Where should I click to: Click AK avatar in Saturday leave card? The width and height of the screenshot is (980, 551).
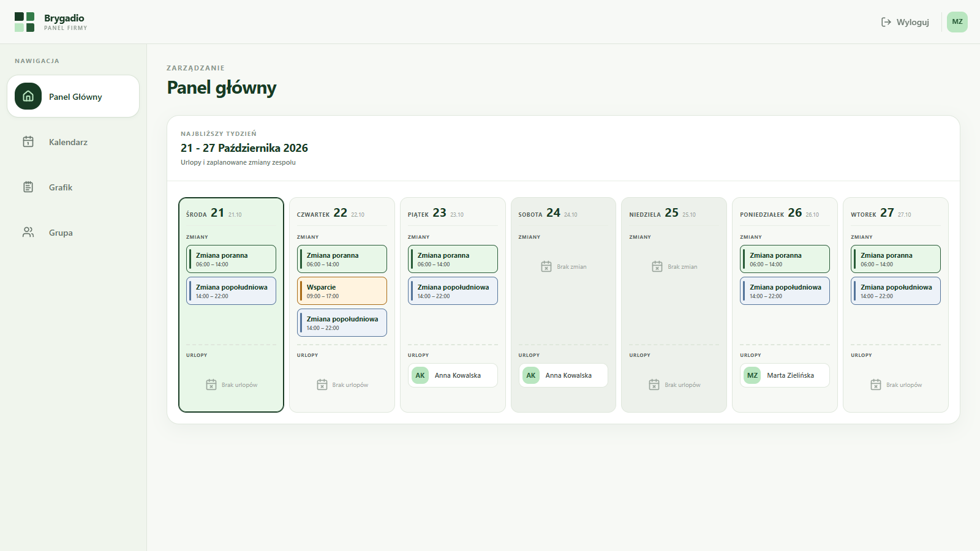coord(531,375)
